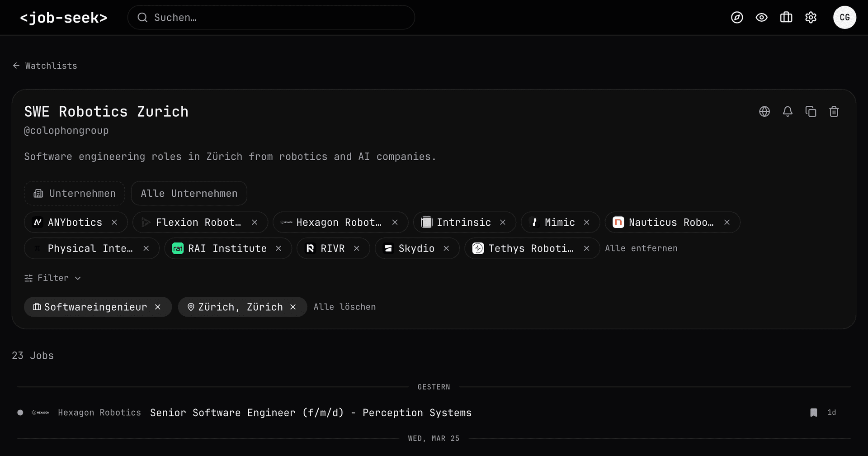The height and width of the screenshot is (456, 868).
Task: Remove Intrinsic company chip
Action: [503, 223]
